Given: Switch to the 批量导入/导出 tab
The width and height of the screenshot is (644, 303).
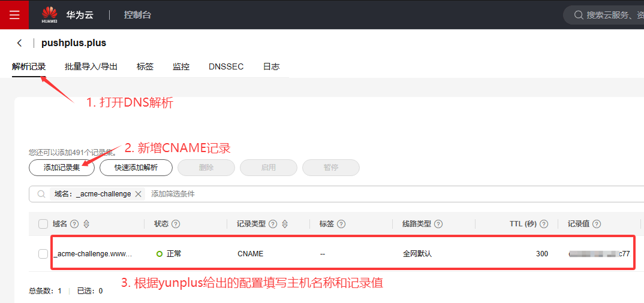Looking at the screenshot, I should point(91,66).
